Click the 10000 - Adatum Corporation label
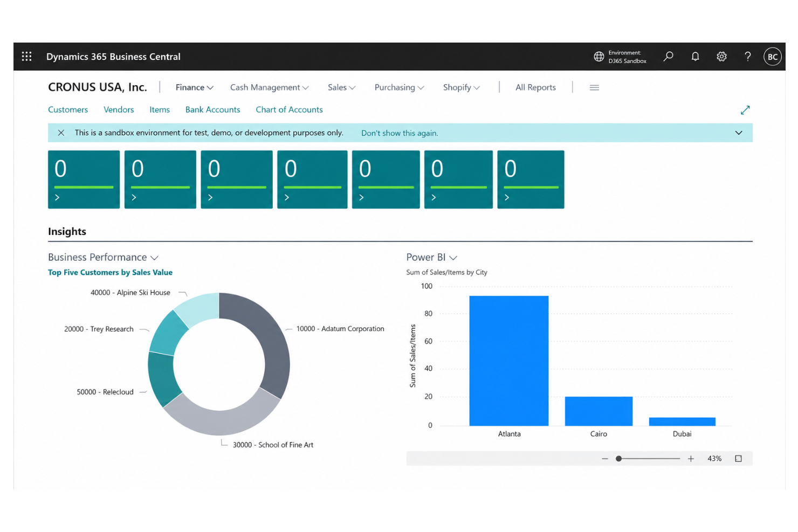Viewport: 798px width, 532px height. (x=340, y=329)
